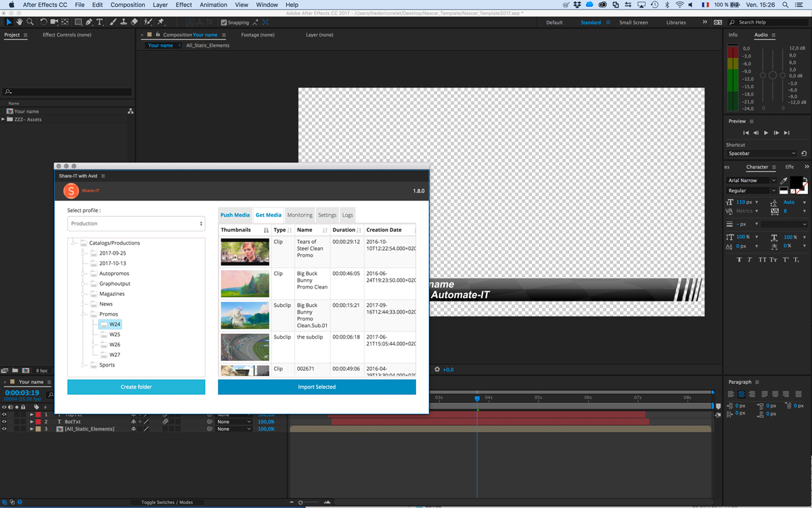Screen dimensions: 812x508
Task: Toggle Switches / Modes in timeline
Action: click(167, 503)
